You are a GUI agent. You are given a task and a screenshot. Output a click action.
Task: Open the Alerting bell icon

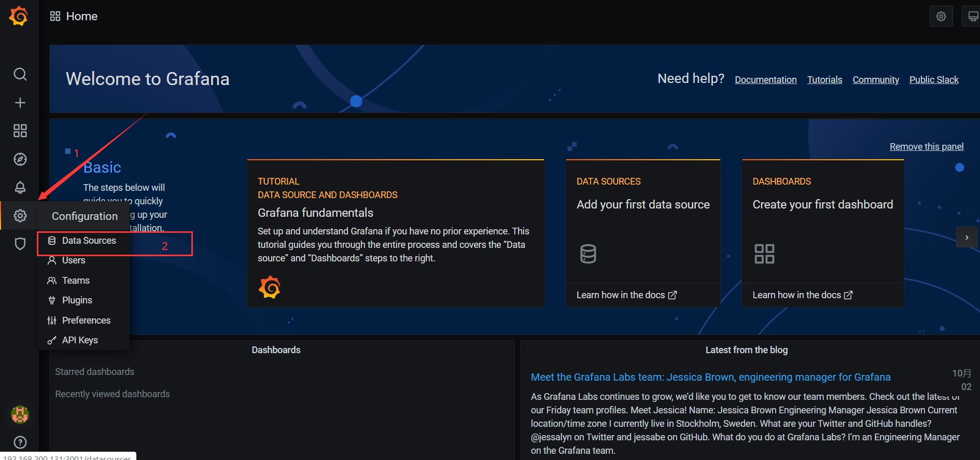pos(20,187)
